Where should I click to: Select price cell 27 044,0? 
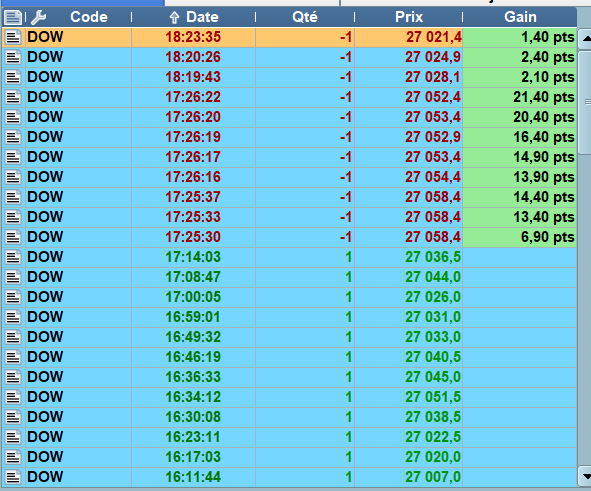[409, 277]
